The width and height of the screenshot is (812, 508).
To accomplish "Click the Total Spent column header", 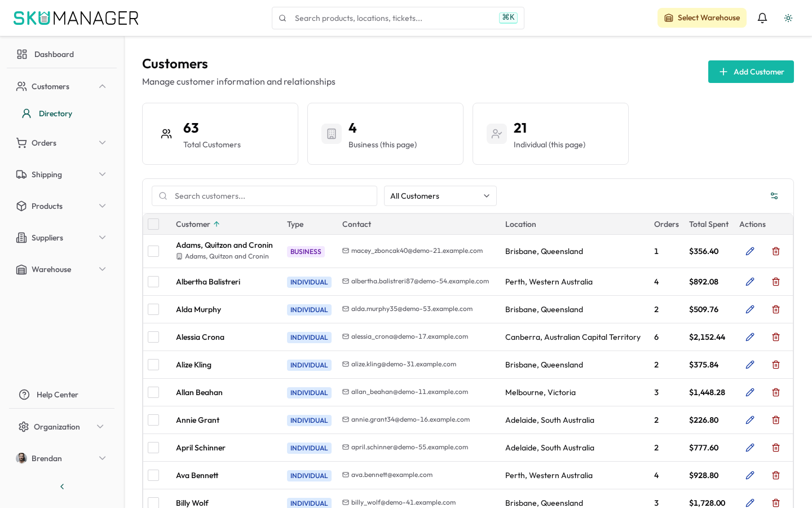I will tap(709, 224).
